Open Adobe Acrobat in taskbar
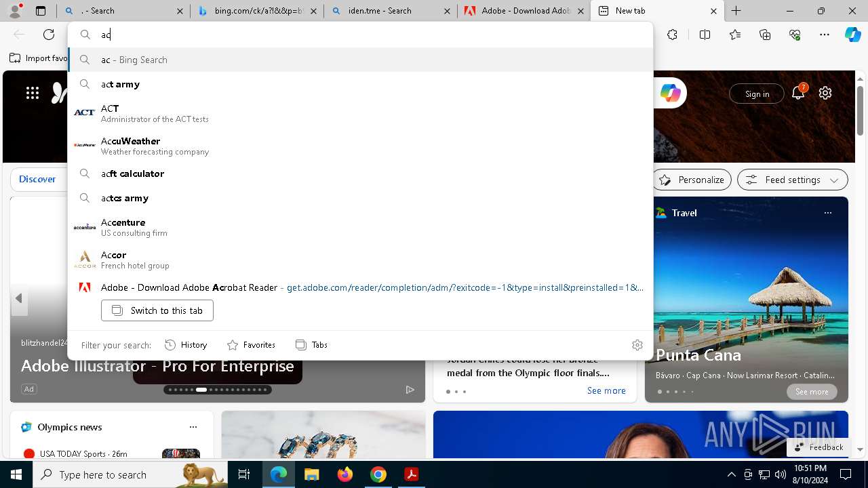Image resolution: width=868 pixels, height=488 pixels. [x=411, y=474]
